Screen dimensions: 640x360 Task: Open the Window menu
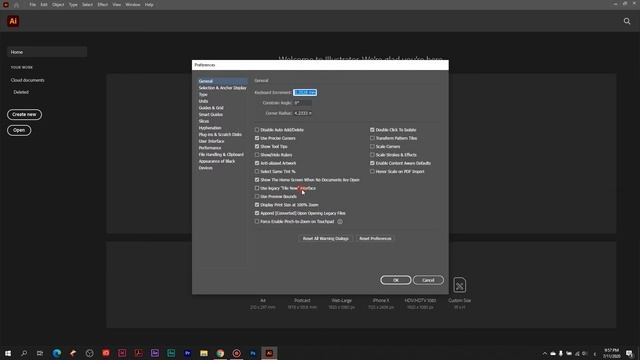(133, 5)
